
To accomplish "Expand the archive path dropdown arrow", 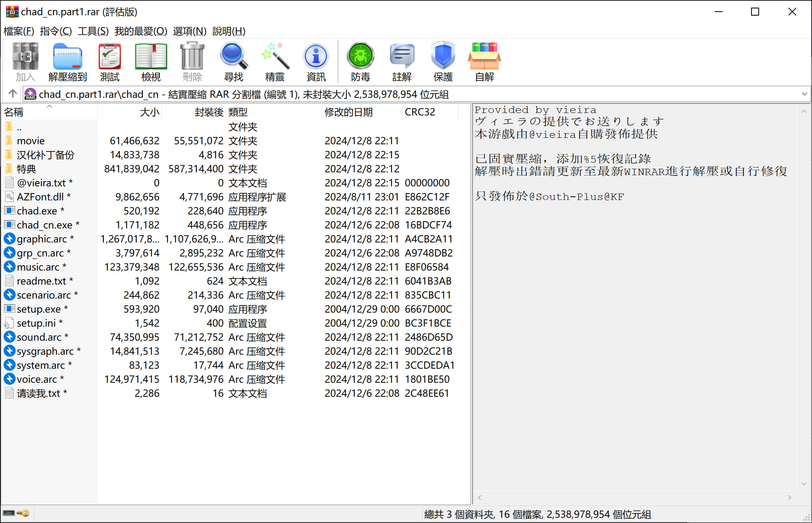I will 804,94.
